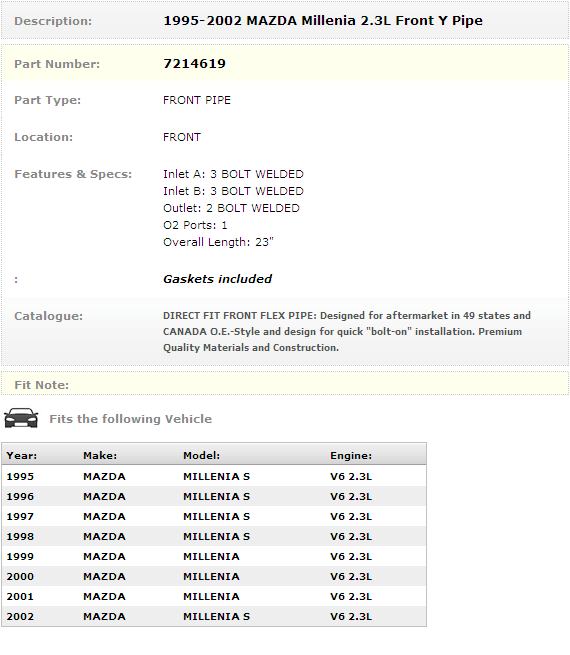The height and width of the screenshot is (655, 570).
Task: Click the Engine column header
Action: [x=351, y=455]
